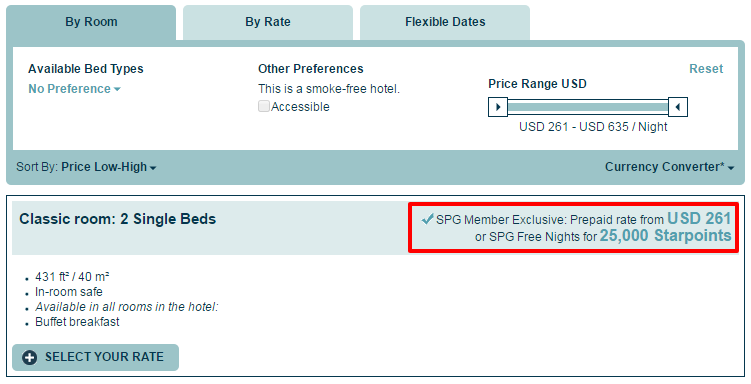
Task: Click the arrow next to No Preference
Action: [117, 90]
